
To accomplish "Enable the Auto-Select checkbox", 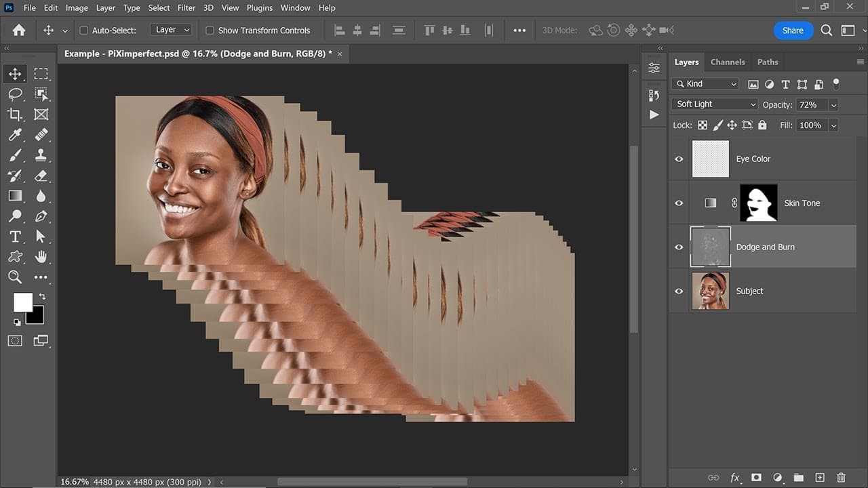I will pyautogui.click(x=84, y=30).
